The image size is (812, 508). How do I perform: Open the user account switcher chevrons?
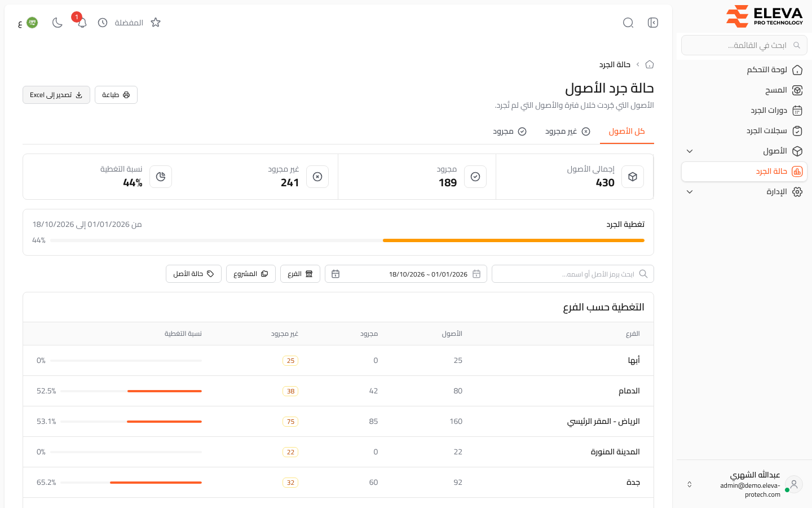[x=689, y=484]
